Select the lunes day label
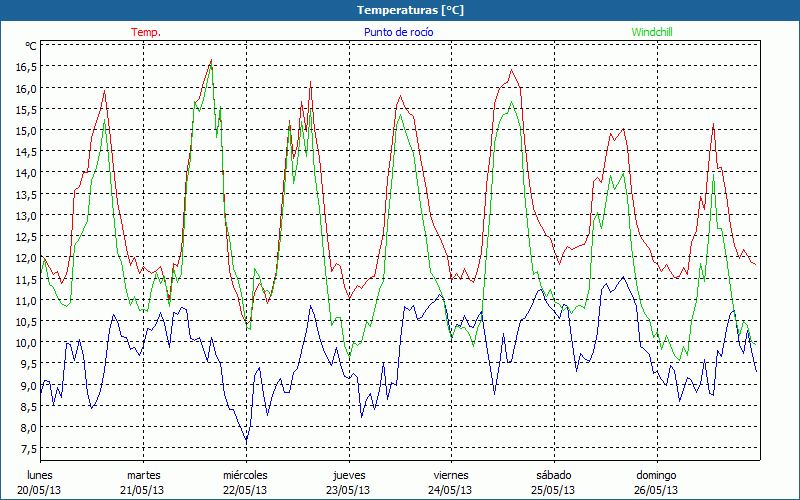This screenshot has height=500, width=800. point(40,475)
